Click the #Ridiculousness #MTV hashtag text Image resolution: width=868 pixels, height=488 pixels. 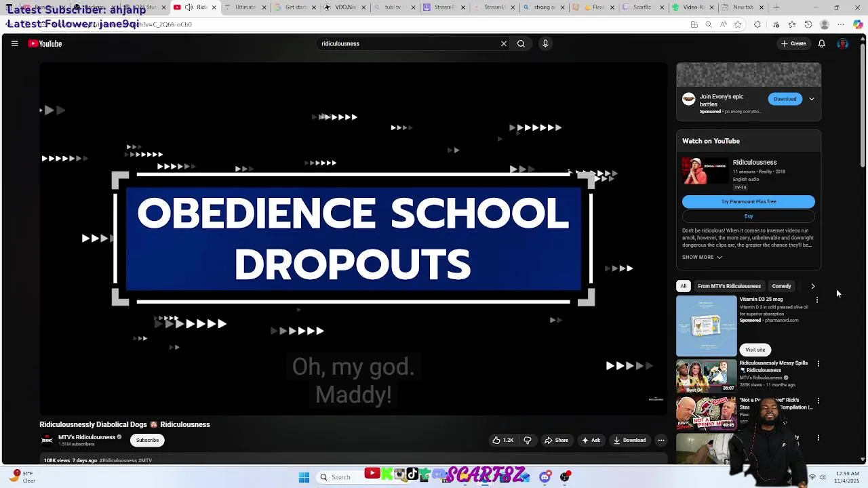coord(125,461)
